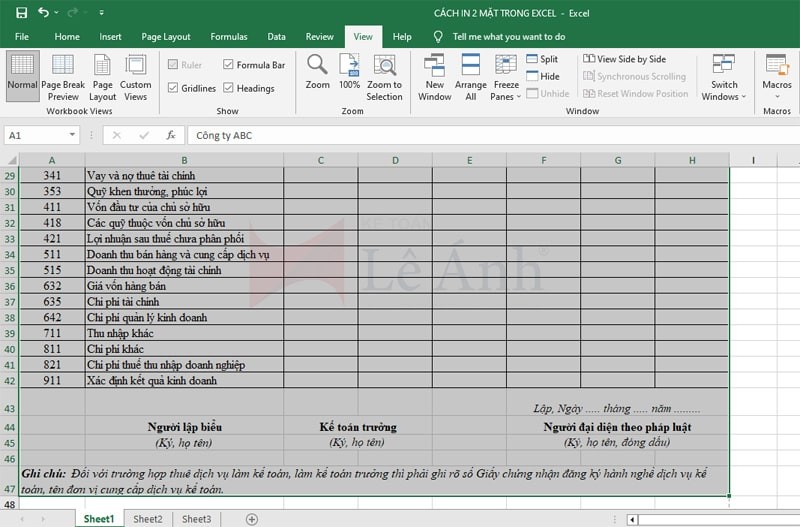
Task: Click the Hide window button
Action: tap(543, 77)
